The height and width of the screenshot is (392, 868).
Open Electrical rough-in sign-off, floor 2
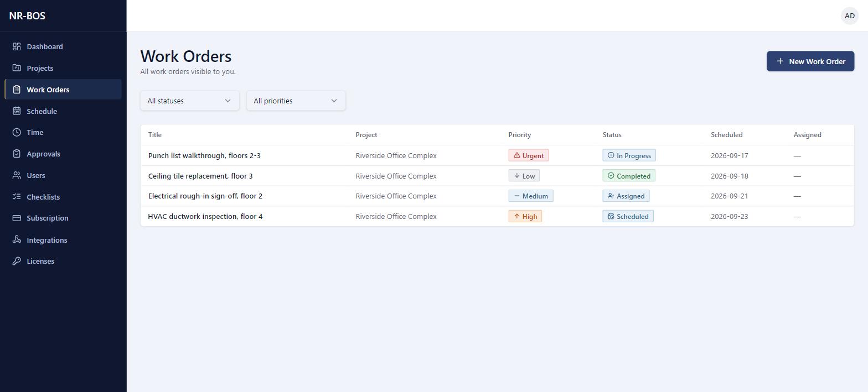point(205,196)
